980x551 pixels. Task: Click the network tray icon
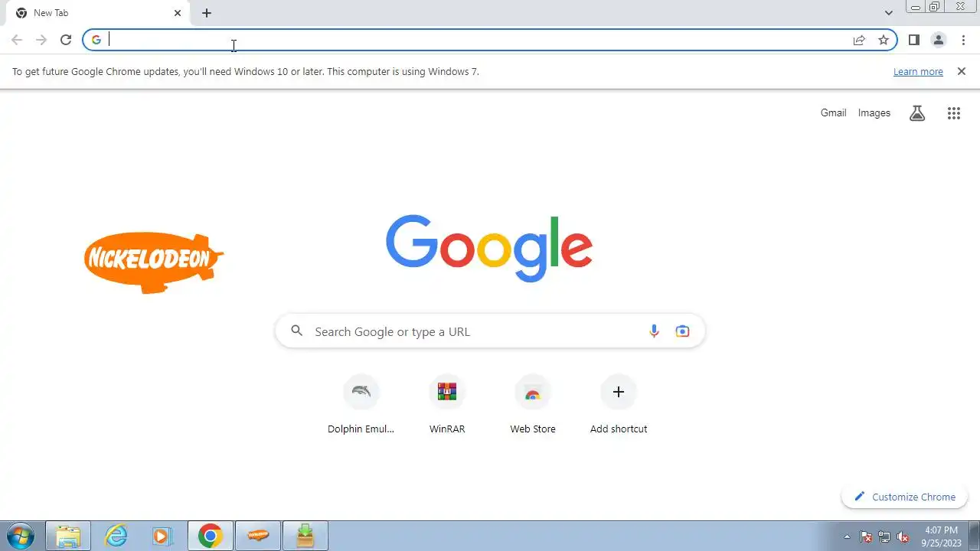coord(884,536)
